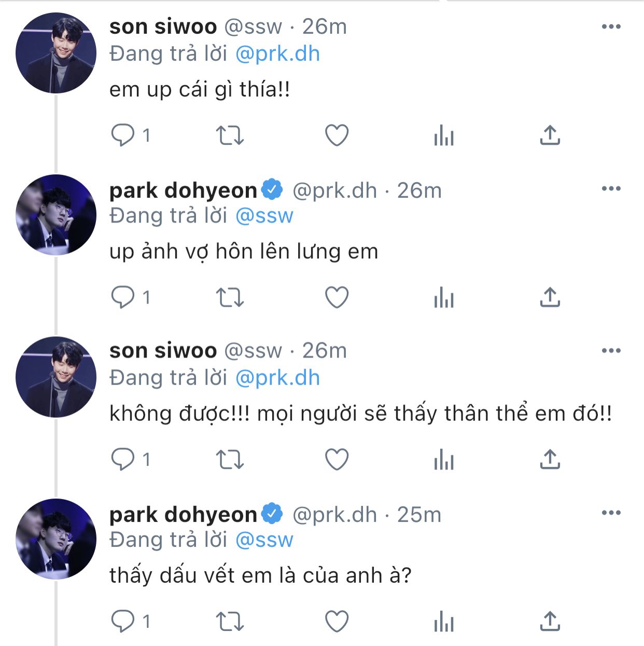Reply to son siwoo's first tweet
Image resolution: width=644 pixels, height=646 pixels.
(123, 135)
